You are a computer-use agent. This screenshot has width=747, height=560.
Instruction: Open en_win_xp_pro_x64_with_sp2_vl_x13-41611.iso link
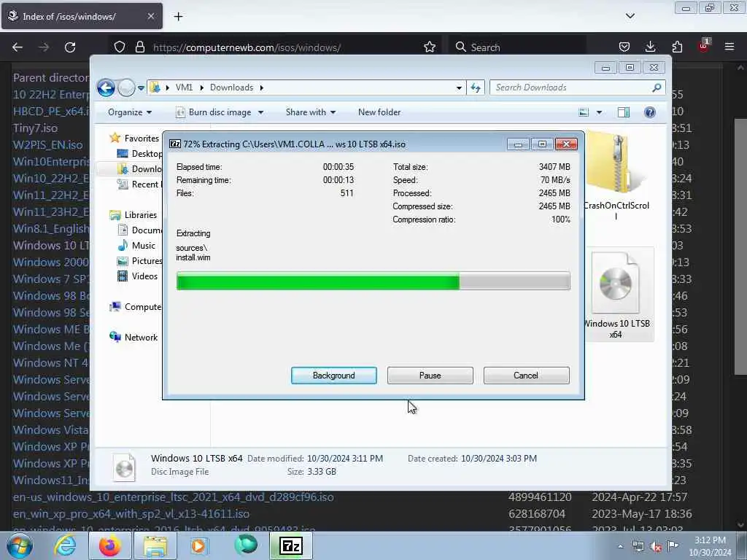click(131, 514)
